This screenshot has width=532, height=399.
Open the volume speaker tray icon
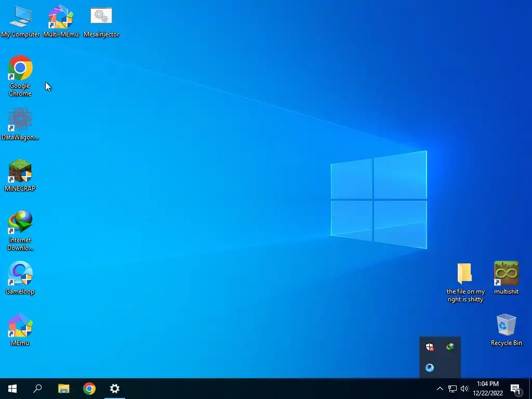464,389
